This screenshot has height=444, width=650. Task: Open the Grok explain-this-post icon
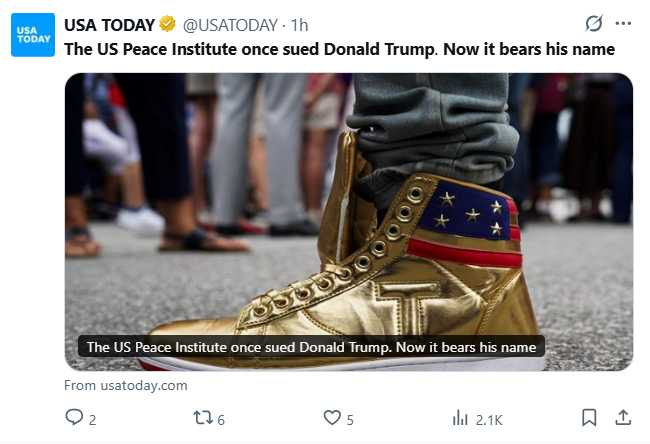[594, 23]
